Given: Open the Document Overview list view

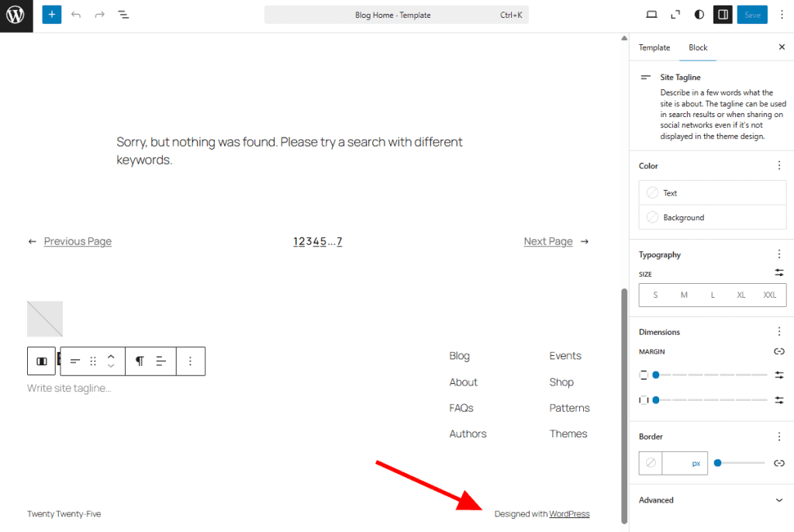Looking at the screenshot, I should click(x=123, y=14).
